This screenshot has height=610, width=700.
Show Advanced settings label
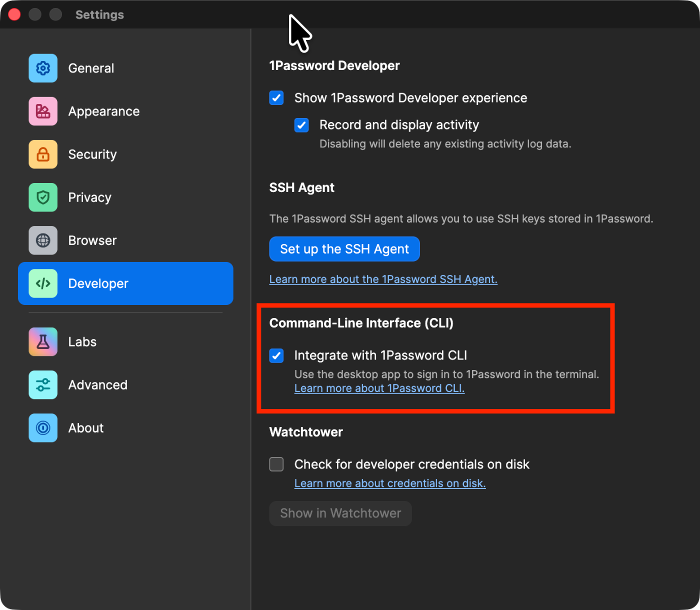pyautogui.click(x=98, y=384)
